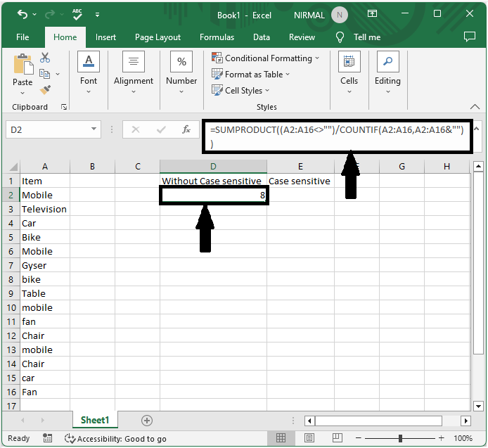Screen dimensions: 488x448
Task: Click vertical scrollbar down arrow
Action: [478, 405]
